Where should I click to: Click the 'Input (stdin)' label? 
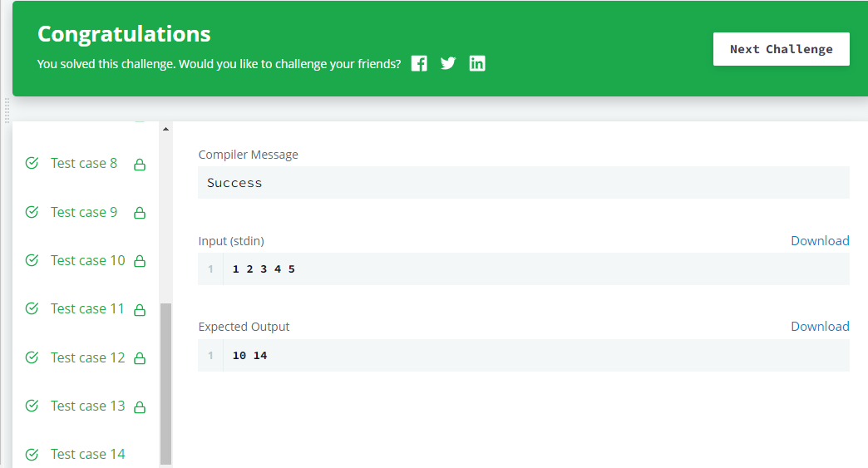click(231, 241)
